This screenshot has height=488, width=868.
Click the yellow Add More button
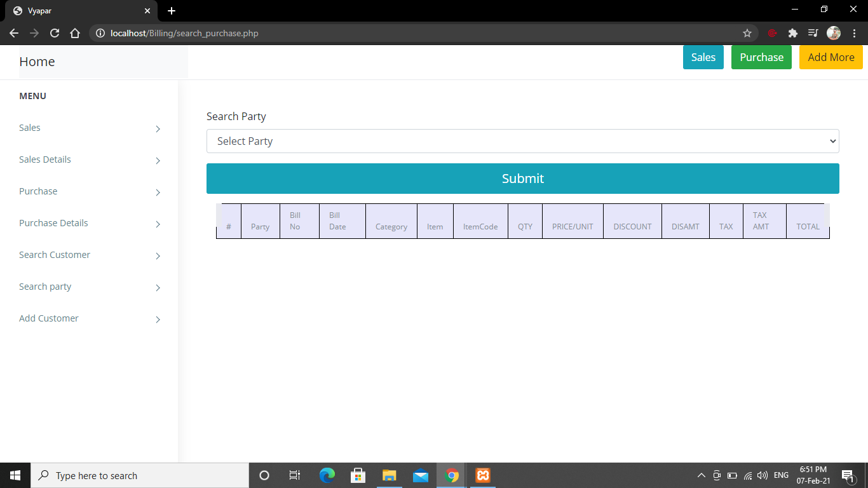tap(831, 57)
